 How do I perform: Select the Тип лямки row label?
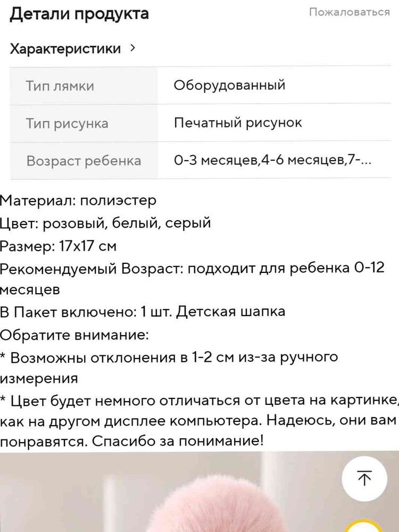[60, 86]
